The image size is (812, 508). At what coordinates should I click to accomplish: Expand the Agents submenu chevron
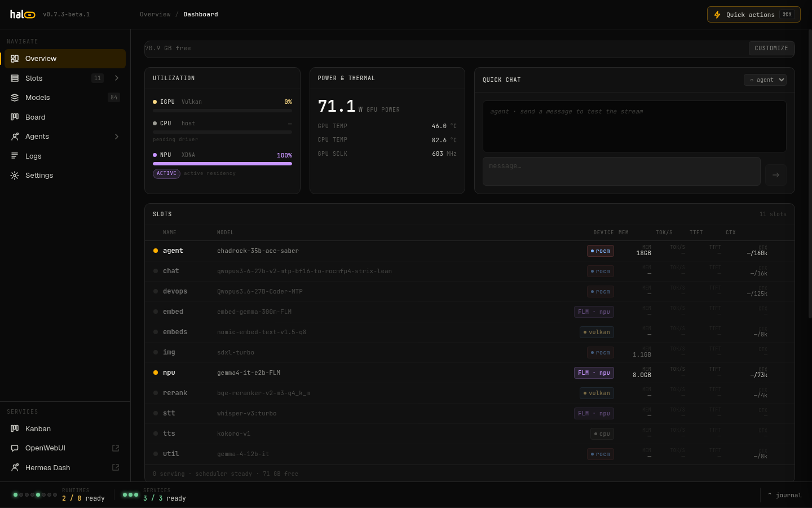(x=117, y=137)
